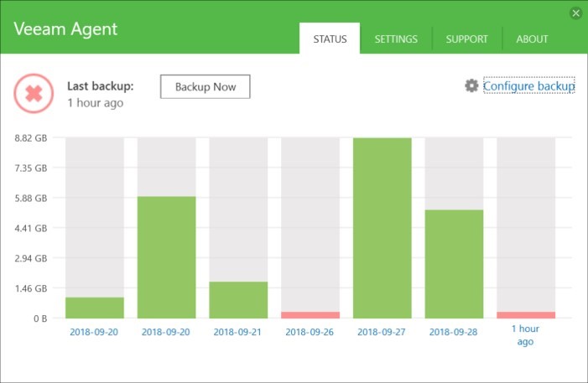Select the red bar for 1 hour ago

[526, 315]
